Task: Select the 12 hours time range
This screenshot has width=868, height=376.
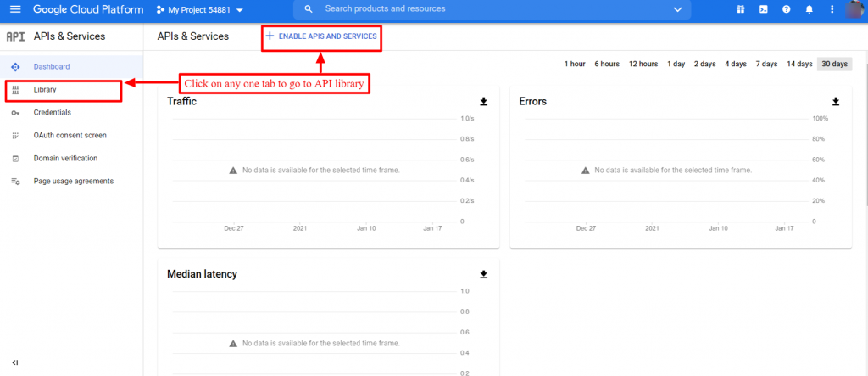Action: [643, 65]
